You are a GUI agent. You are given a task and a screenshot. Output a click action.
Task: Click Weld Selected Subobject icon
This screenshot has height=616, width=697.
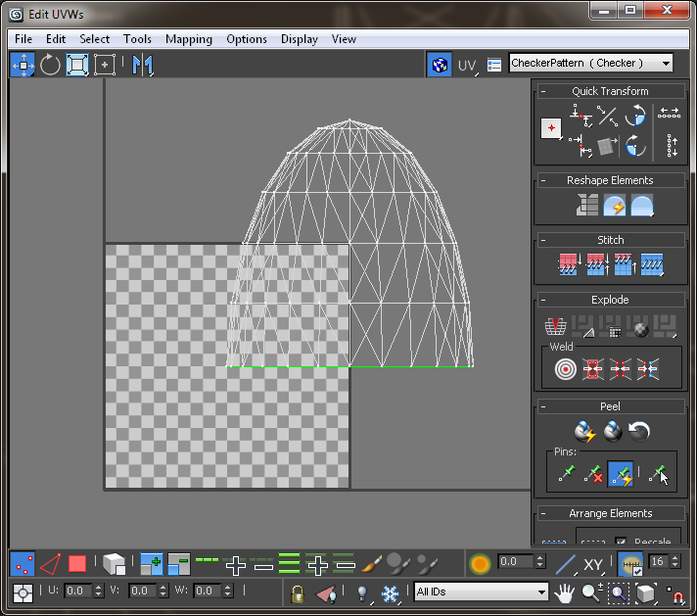[x=592, y=369]
